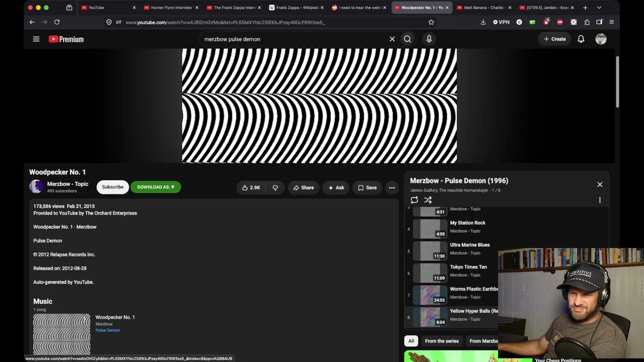Open the Adblock Plus extension
Image resolution: width=644 pixels, height=362 pixels.
click(x=560, y=22)
